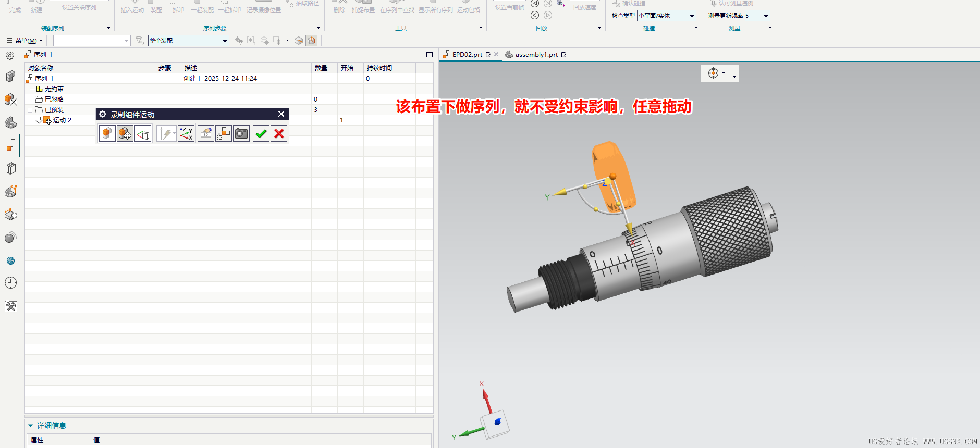980x448 pixels.
Task: Cancel recording with the red X
Action: (279, 134)
